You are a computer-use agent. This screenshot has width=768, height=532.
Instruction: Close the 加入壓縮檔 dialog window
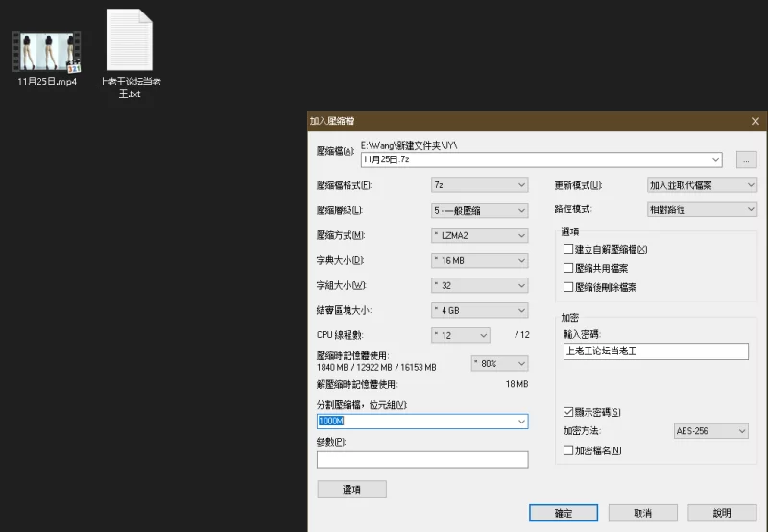[x=756, y=121]
